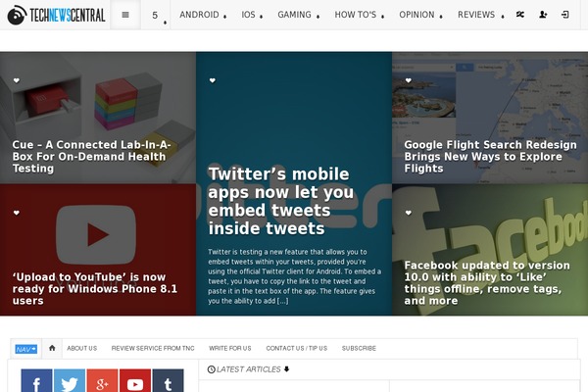Open the YouTube social icon
Screen dimensions: 588x392
coord(135,381)
